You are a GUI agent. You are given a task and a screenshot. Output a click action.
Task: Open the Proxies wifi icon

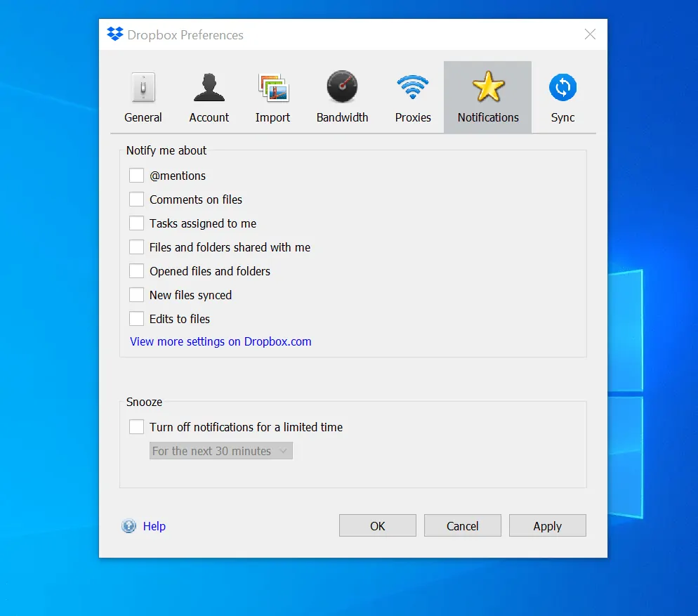click(x=413, y=87)
